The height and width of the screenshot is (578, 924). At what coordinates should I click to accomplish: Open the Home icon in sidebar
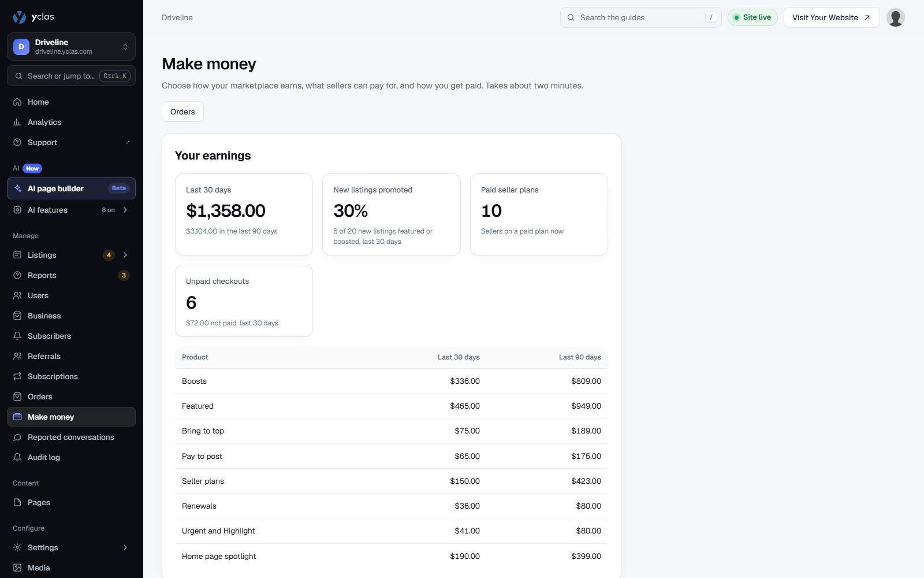pyautogui.click(x=17, y=102)
